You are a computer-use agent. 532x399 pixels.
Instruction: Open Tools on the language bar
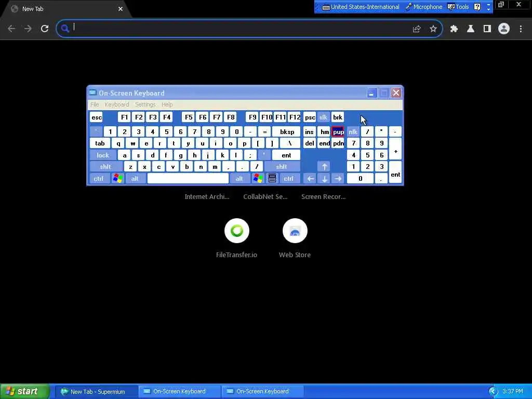458,7
